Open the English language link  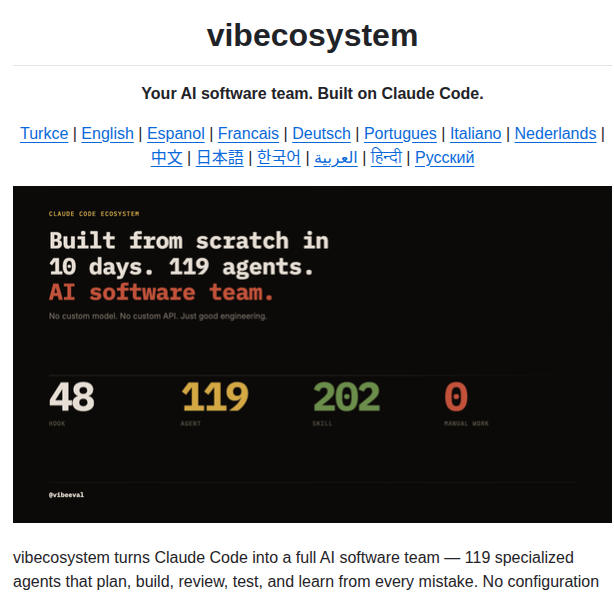point(107,134)
